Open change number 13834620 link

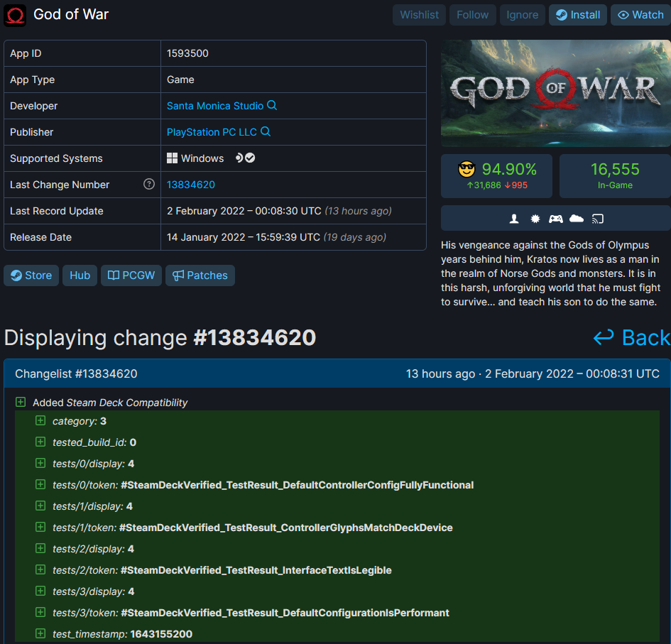[x=190, y=185]
